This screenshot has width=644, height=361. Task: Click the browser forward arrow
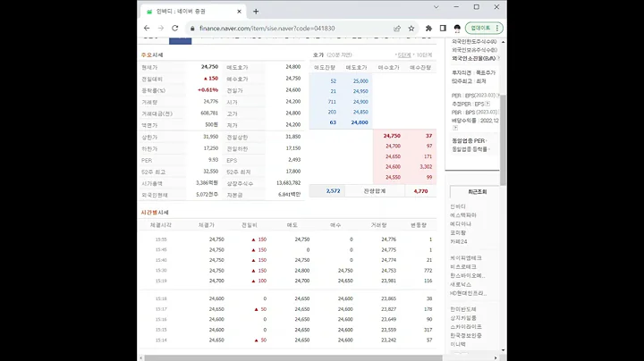(161, 29)
